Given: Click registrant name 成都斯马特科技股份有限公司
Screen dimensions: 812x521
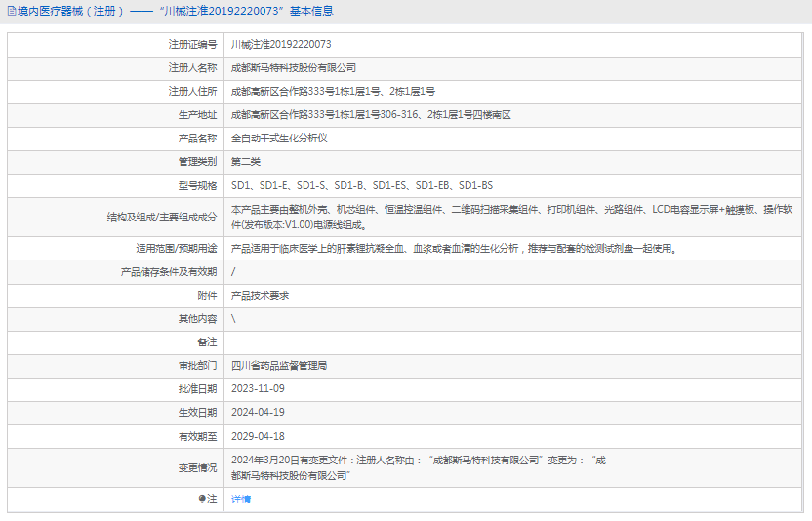Looking at the screenshot, I should point(294,68).
